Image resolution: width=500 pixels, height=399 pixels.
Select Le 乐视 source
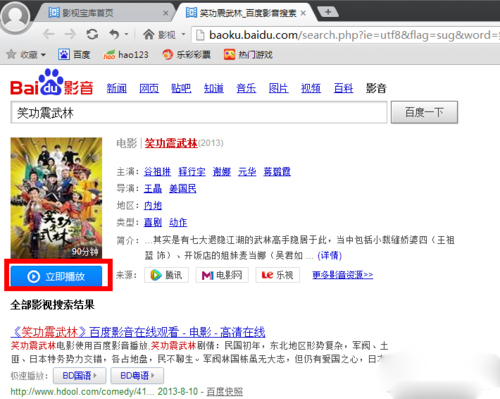278,275
